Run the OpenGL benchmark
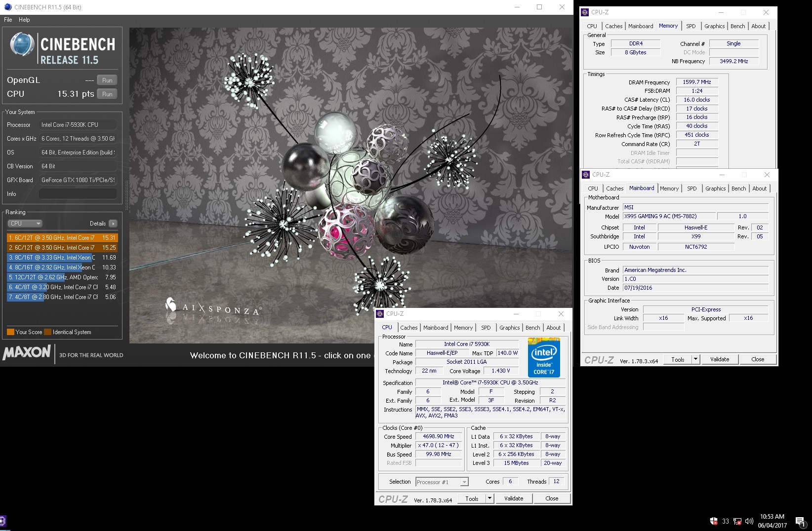Viewport: 812px width, 531px height. click(x=107, y=80)
